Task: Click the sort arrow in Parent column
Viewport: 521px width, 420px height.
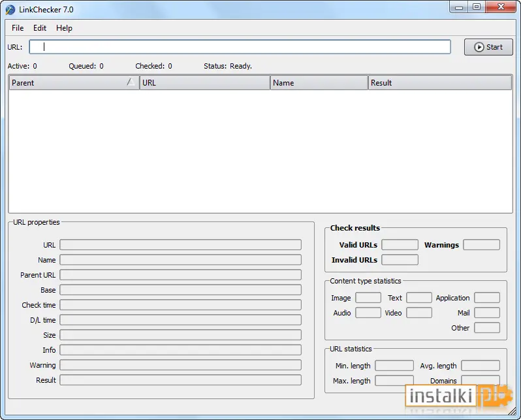Action: pos(131,82)
